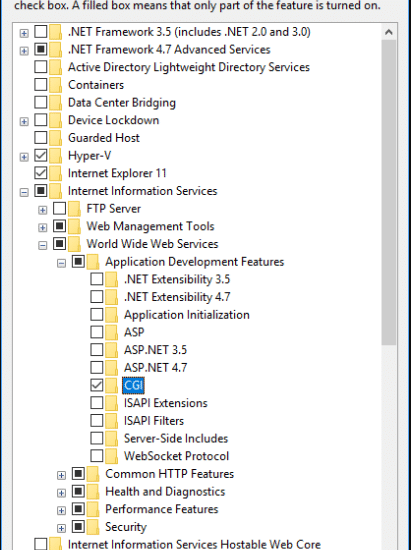Uncheck the CGI checkbox

[97, 385]
